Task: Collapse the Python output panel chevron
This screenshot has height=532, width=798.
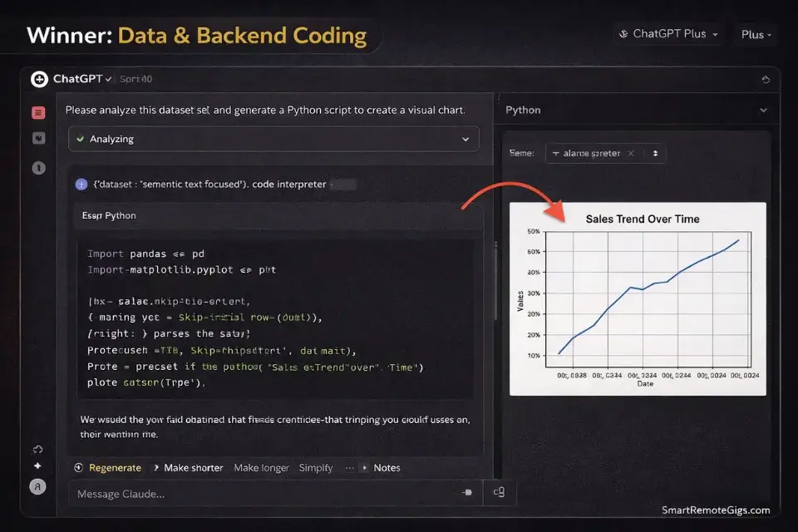Action: pyautogui.click(x=763, y=110)
